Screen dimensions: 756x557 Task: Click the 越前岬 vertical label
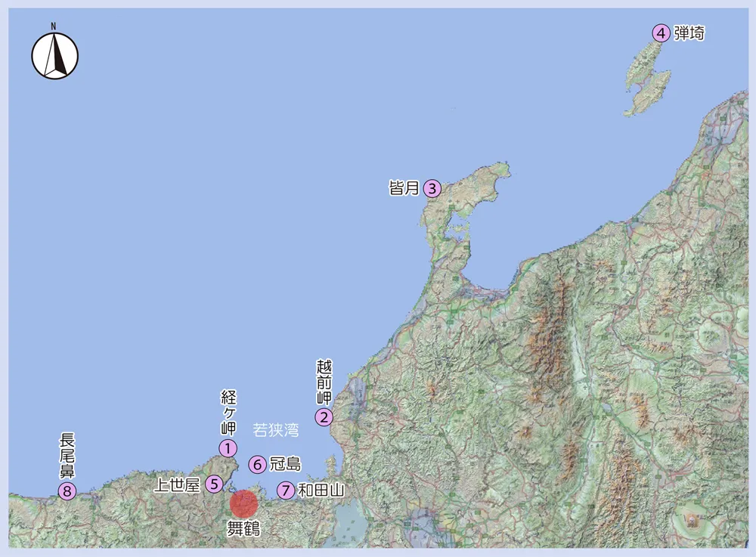324,382
